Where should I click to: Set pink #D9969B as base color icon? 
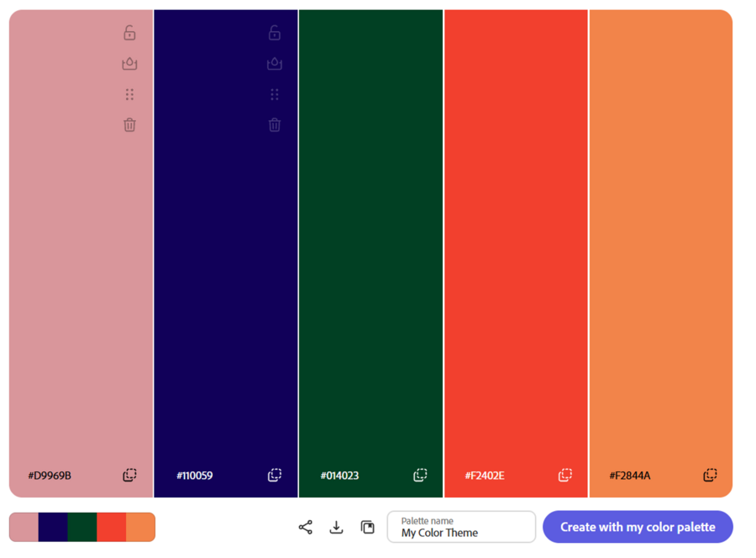coord(129,64)
